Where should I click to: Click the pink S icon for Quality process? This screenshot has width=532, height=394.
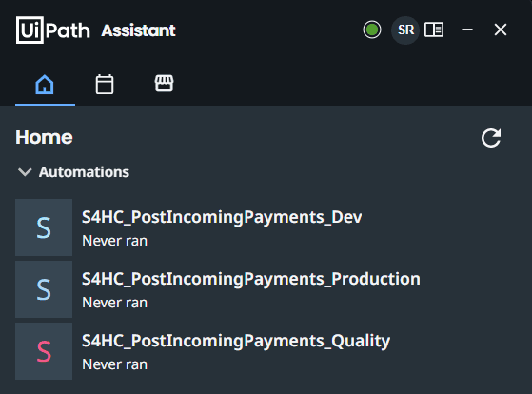click(x=44, y=351)
